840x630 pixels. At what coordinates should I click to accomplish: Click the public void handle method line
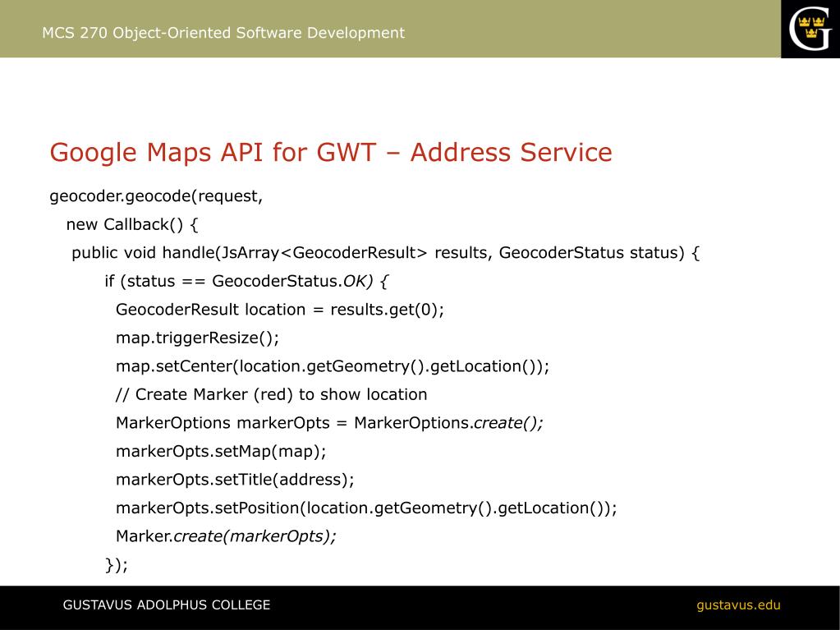click(x=386, y=253)
